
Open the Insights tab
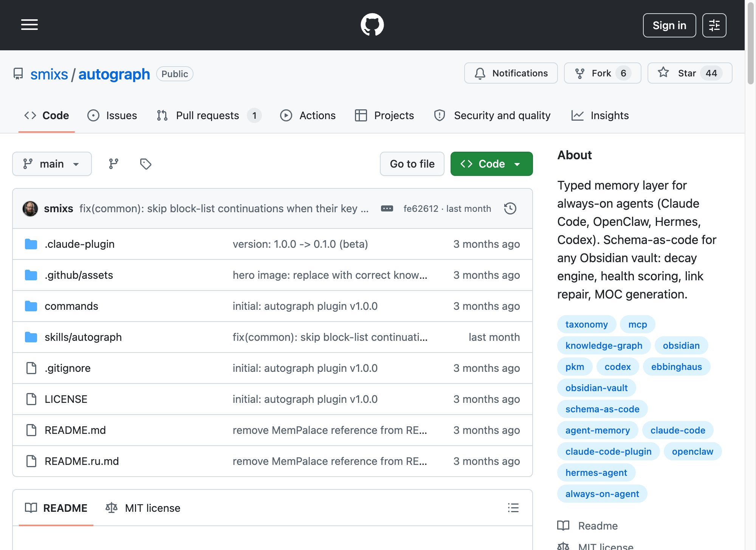(x=600, y=115)
